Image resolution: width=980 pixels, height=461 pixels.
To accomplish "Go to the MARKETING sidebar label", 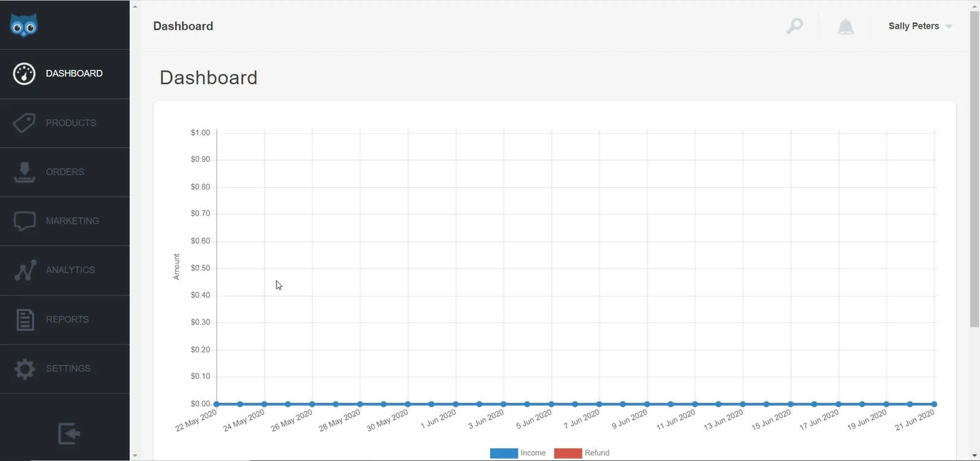I will point(72,221).
